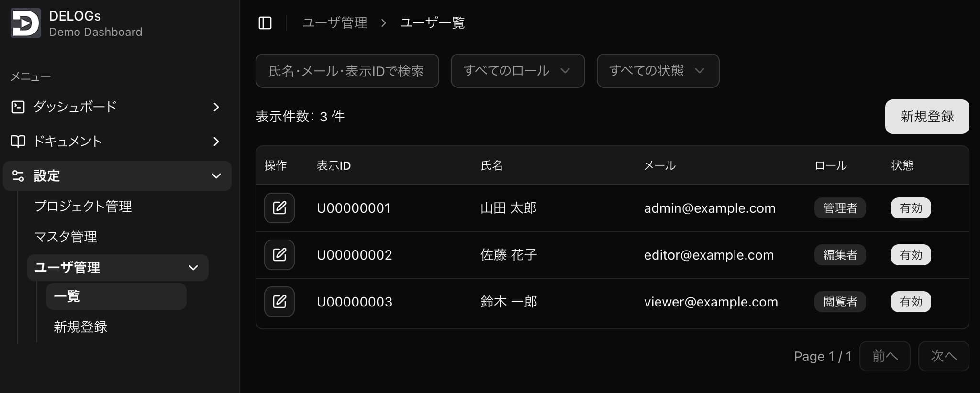Click the 次へ pagination button
Screen dimensions: 980x393
(943, 356)
